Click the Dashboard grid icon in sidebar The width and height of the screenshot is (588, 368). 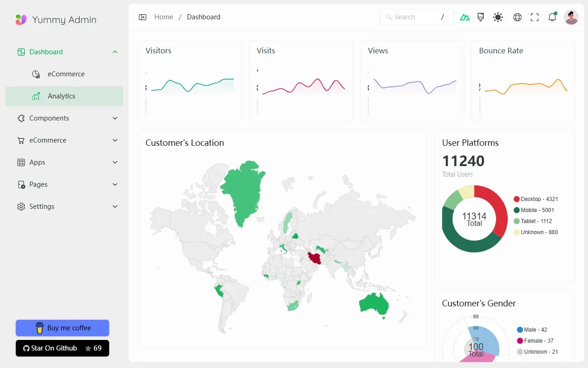coord(21,52)
